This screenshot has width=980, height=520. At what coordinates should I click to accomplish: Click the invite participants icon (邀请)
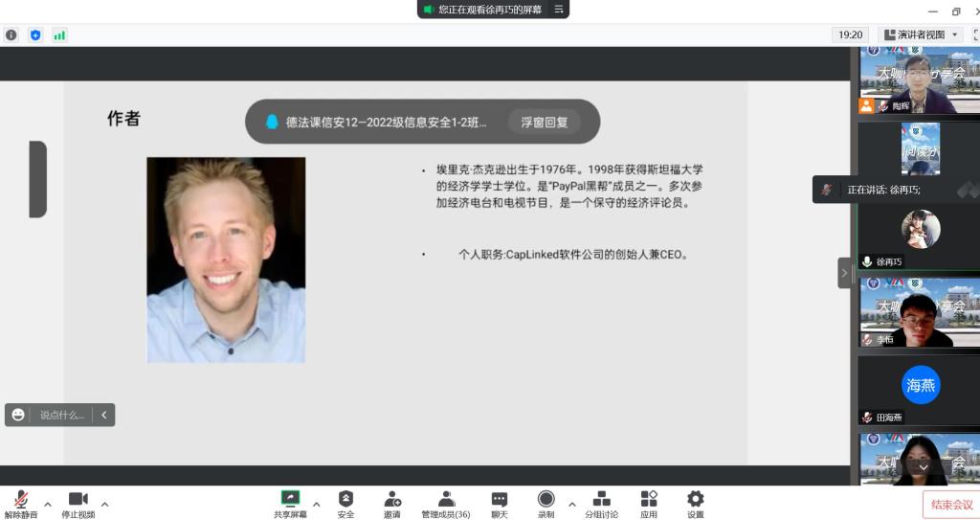(392, 500)
